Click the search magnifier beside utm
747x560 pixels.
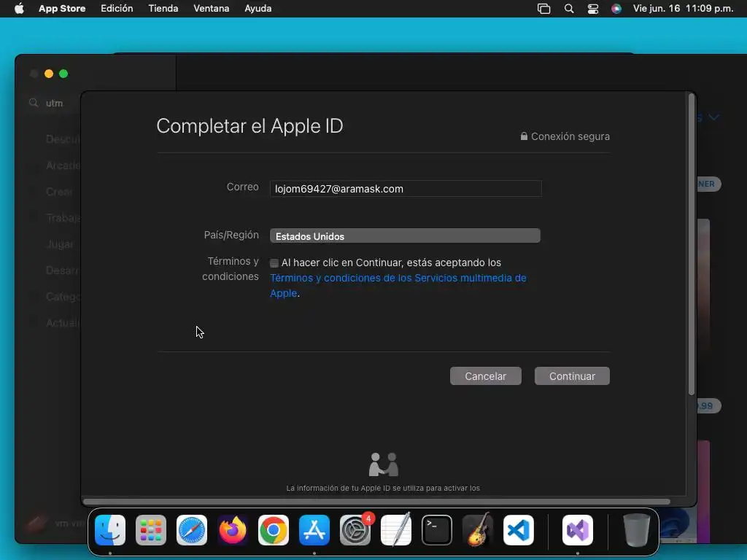(x=34, y=103)
